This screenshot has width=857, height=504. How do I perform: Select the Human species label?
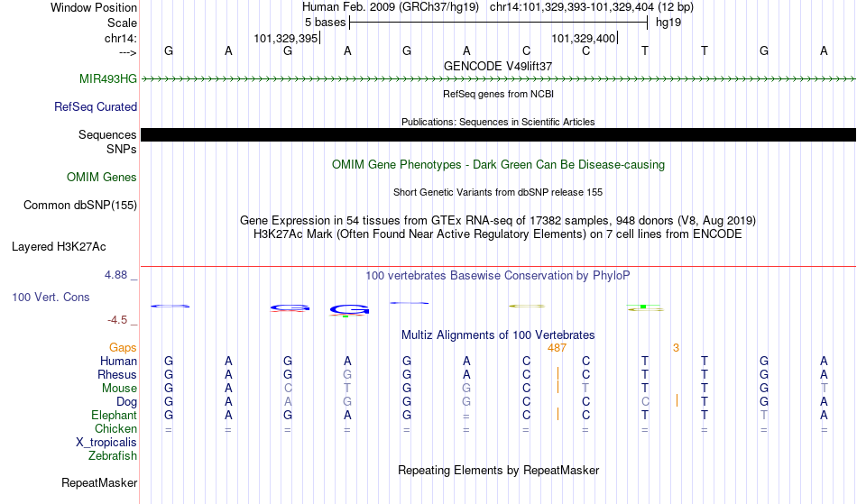[x=118, y=361]
